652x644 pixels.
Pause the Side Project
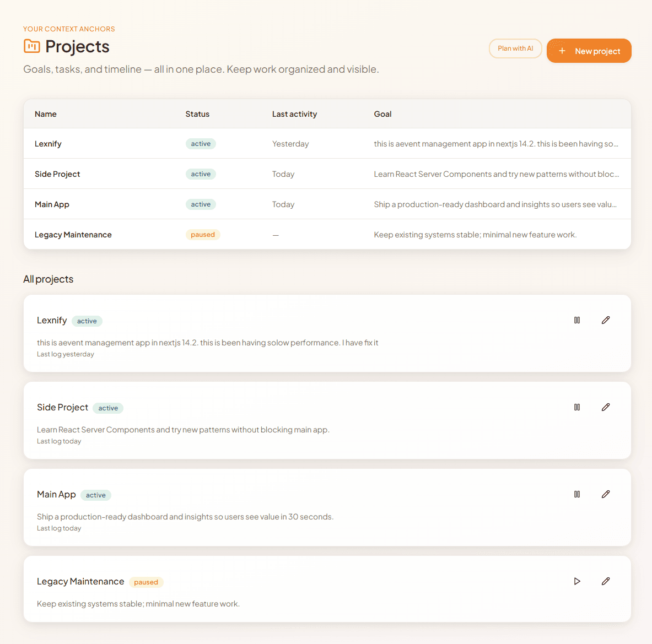(577, 407)
